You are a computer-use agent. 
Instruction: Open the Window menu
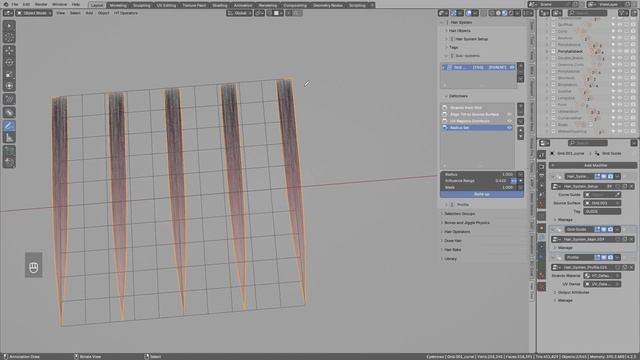pos(60,4)
